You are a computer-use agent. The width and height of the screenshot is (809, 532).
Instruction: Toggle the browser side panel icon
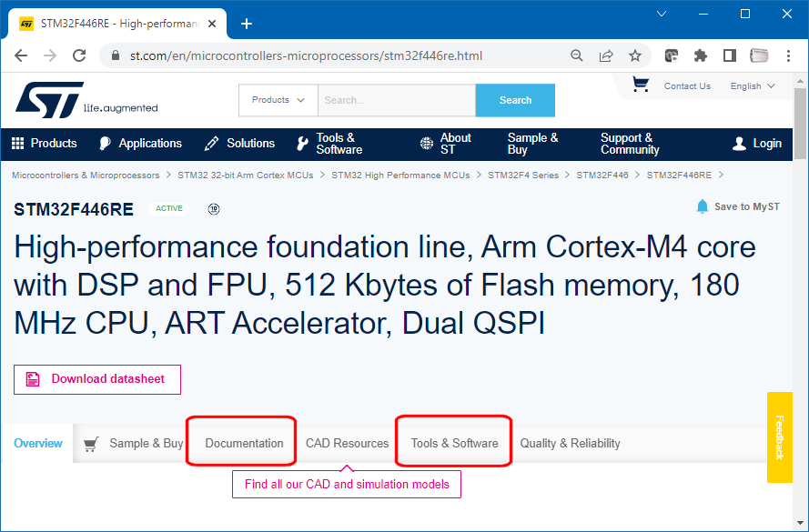pyautogui.click(x=730, y=55)
